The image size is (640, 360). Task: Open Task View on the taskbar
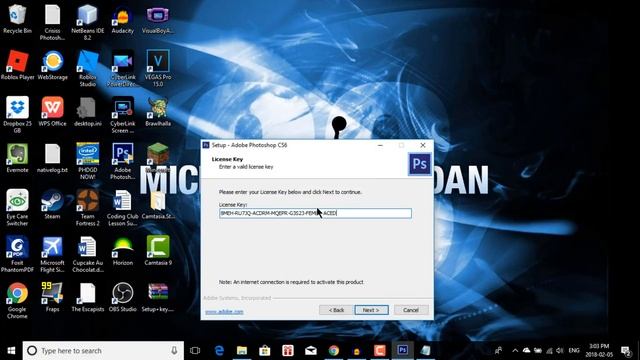(x=195, y=351)
